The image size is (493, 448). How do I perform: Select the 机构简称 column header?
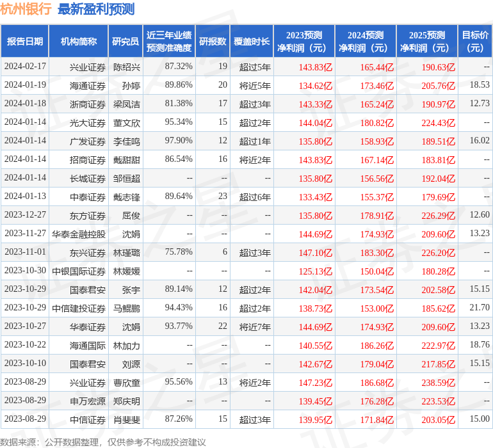click(79, 41)
